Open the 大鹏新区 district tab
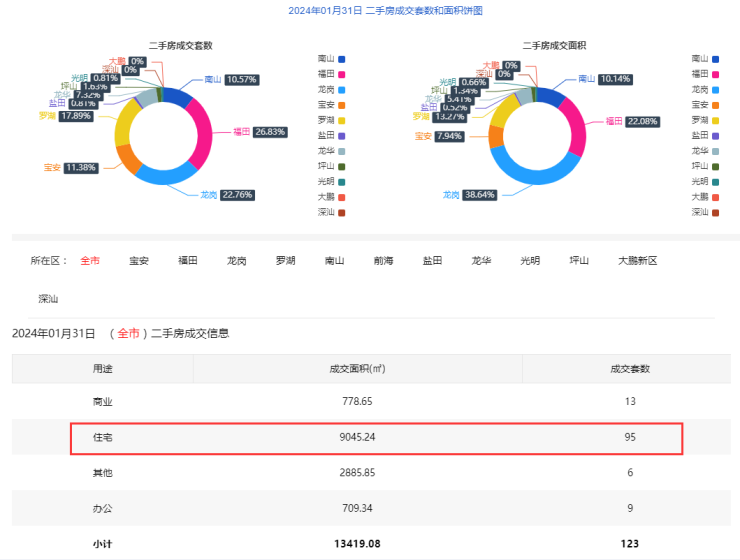740x560 pixels. (637, 261)
